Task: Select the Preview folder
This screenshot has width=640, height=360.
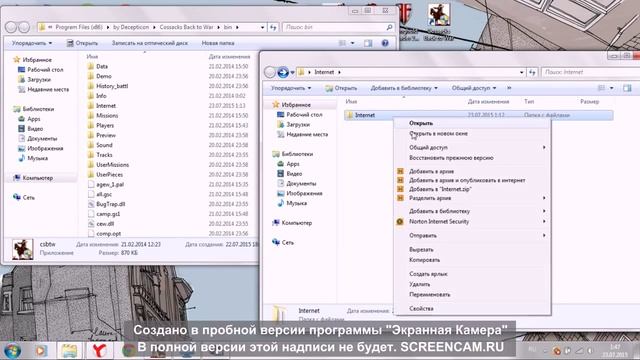Action: [106, 135]
